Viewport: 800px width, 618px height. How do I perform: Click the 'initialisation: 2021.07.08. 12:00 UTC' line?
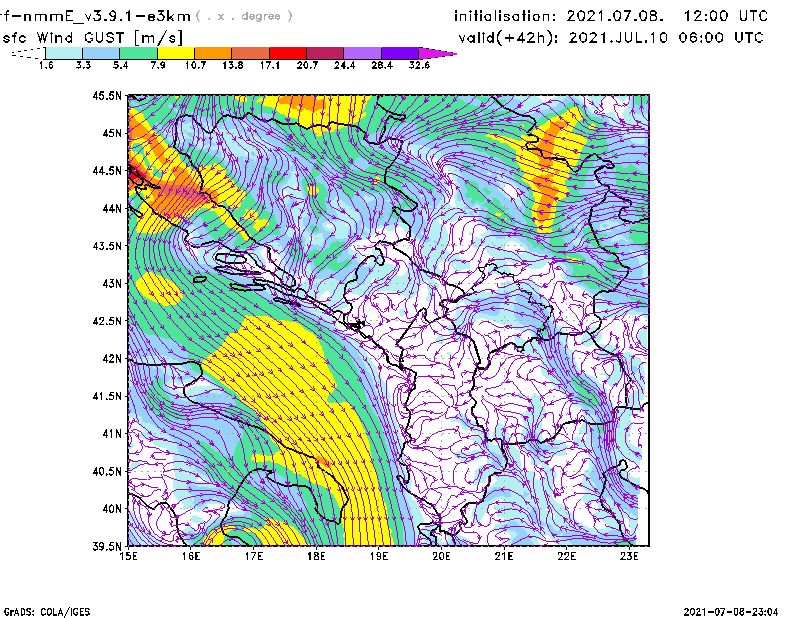(611, 16)
